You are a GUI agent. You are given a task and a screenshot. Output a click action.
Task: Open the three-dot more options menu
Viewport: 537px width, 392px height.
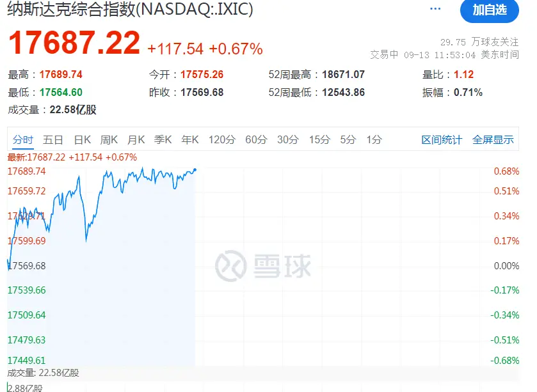click(435, 8)
